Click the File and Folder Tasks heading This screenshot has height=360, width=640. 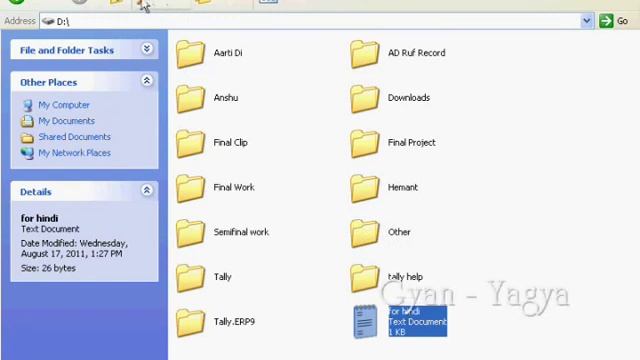67,50
